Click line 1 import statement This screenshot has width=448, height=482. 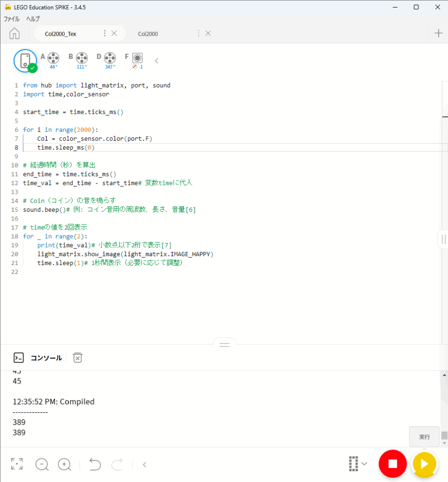tap(97, 86)
